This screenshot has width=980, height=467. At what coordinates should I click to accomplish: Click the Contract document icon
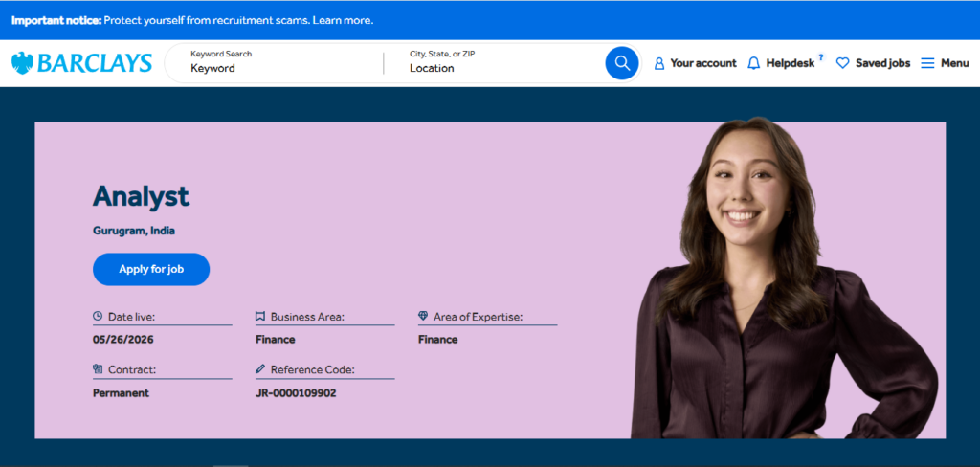tap(98, 369)
